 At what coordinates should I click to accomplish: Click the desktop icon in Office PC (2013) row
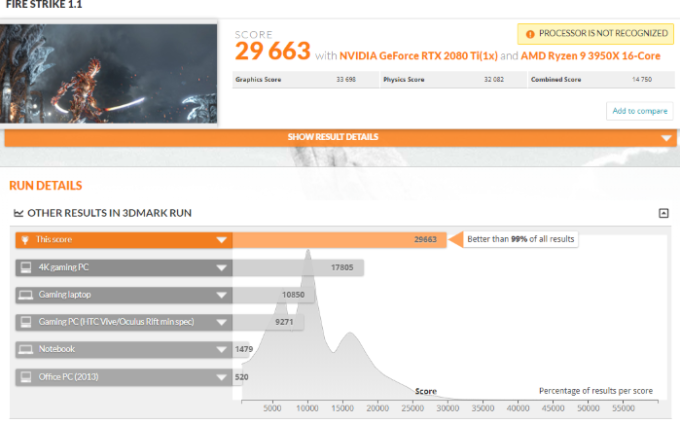(x=26, y=377)
